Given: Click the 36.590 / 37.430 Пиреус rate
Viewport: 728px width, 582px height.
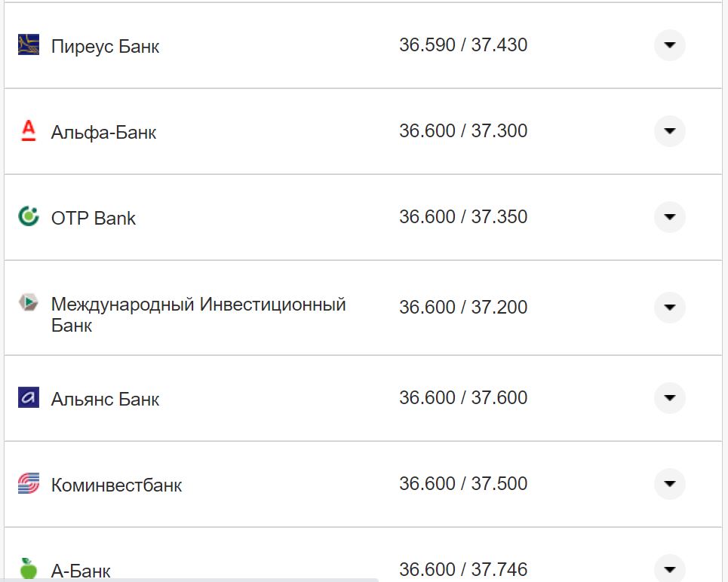Looking at the screenshot, I should click(463, 44).
